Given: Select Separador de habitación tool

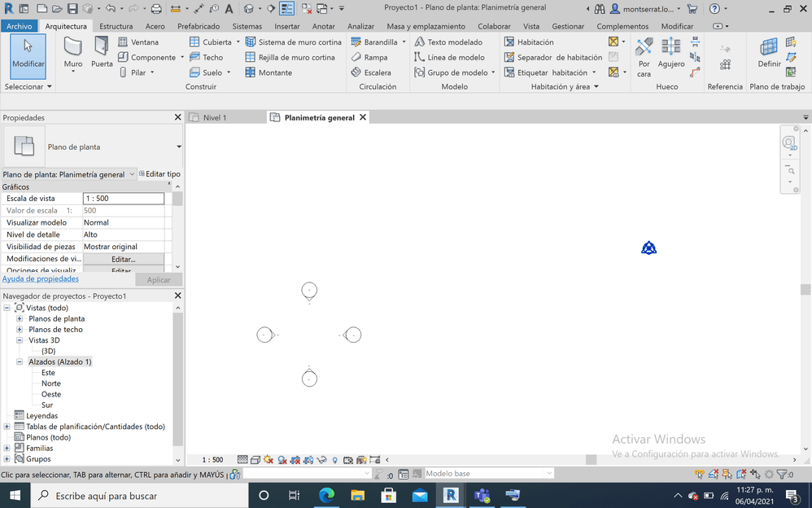Looking at the screenshot, I should (x=553, y=57).
